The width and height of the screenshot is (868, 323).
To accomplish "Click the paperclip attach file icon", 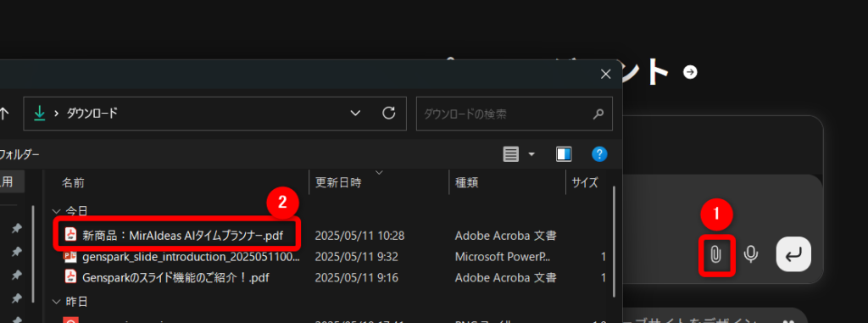I will (x=715, y=255).
